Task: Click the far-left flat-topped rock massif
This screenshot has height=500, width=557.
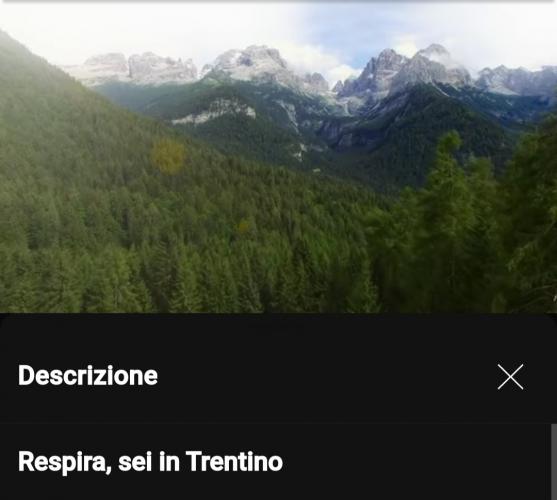Action: (x=140, y=67)
